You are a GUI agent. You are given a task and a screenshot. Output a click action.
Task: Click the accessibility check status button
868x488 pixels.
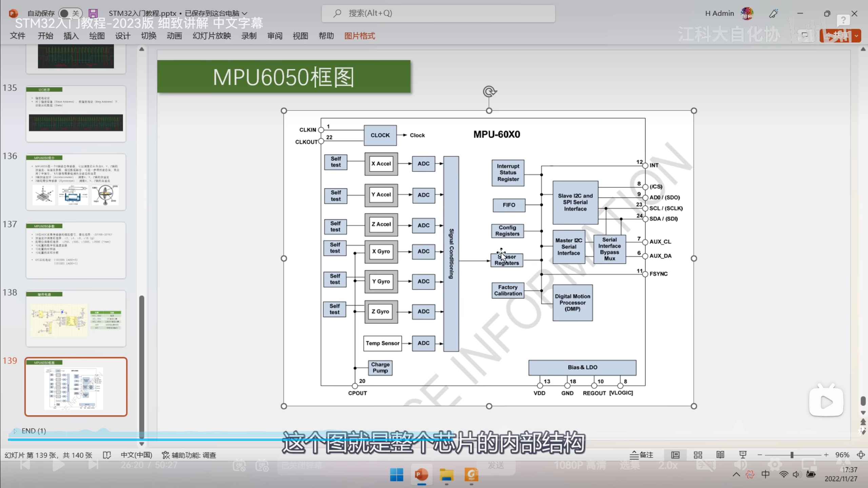(189, 455)
